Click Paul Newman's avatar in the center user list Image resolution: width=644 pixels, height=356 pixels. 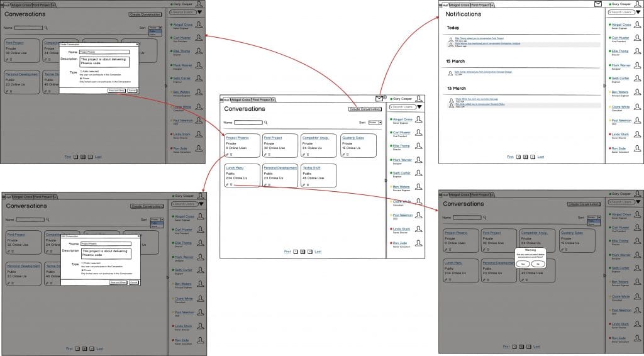click(418, 215)
